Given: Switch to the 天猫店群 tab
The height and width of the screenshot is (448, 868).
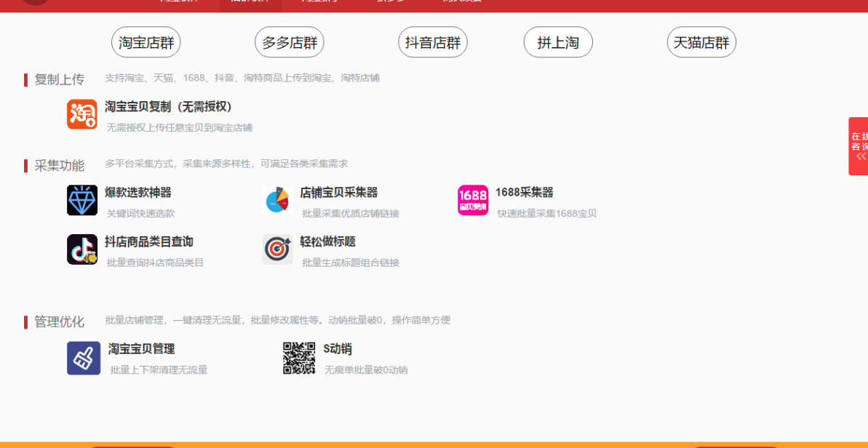Looking at the screenshot, I should [701, 42].
